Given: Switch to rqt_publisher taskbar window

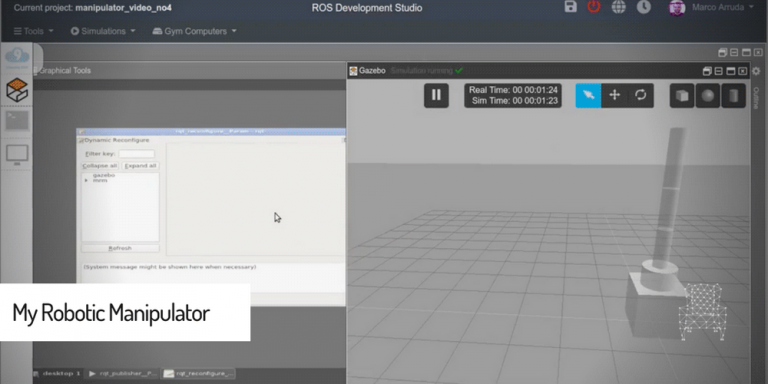Looking at the screenshot, I should point(123,374).
